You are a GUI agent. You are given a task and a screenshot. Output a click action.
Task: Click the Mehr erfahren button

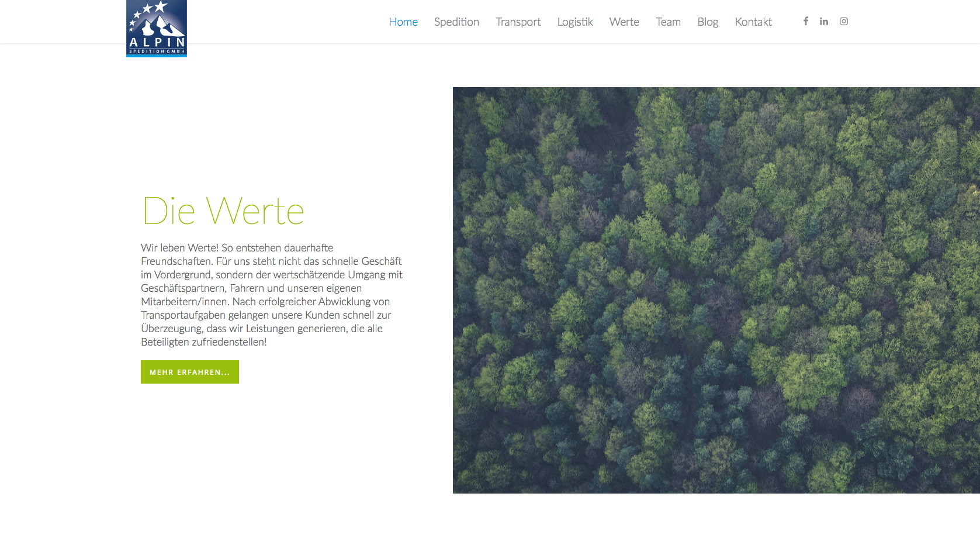[190, 372]
